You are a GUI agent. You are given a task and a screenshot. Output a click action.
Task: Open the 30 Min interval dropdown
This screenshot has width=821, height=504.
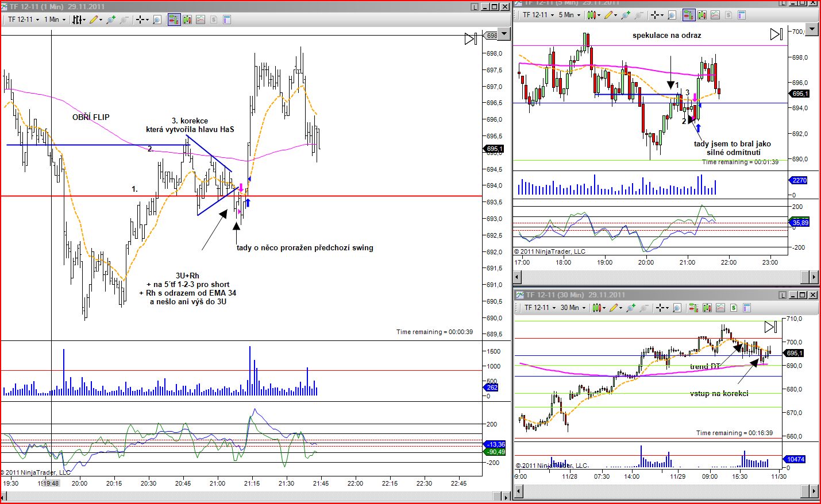click(x=573, y=308)
